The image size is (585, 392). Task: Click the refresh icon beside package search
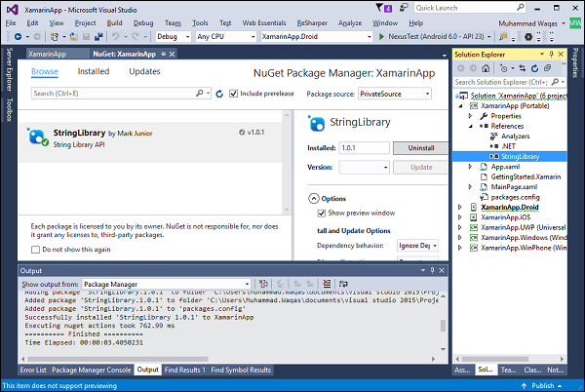point(220,94)
